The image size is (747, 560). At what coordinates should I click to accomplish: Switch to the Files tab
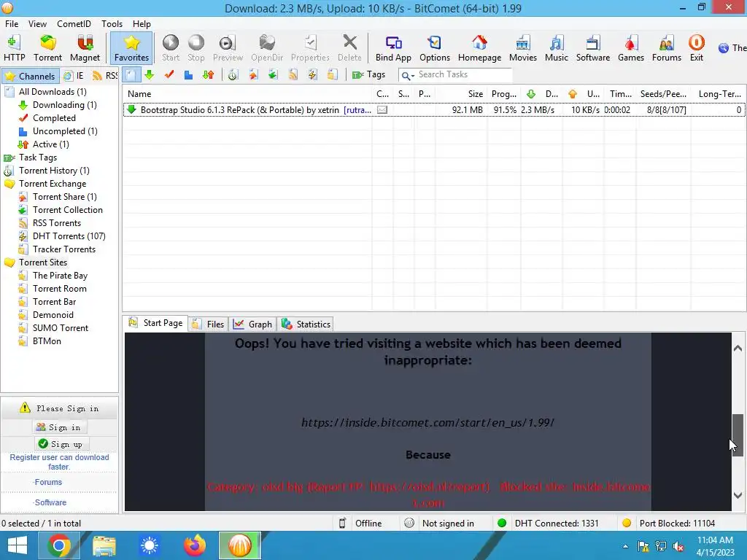[x=208, y=324]
